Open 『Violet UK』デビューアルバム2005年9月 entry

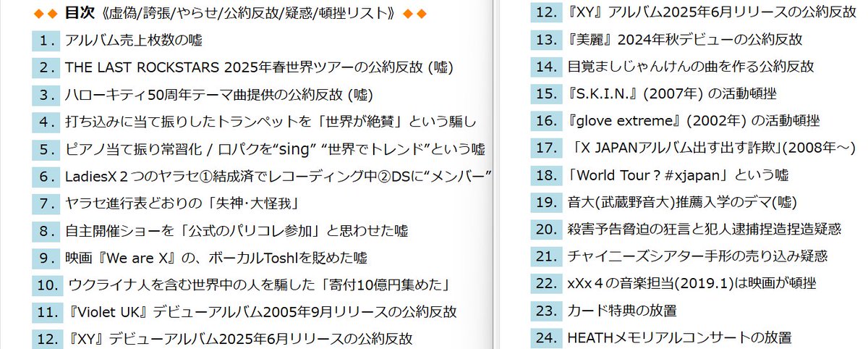pyautogui.click(x=260, y=312)
